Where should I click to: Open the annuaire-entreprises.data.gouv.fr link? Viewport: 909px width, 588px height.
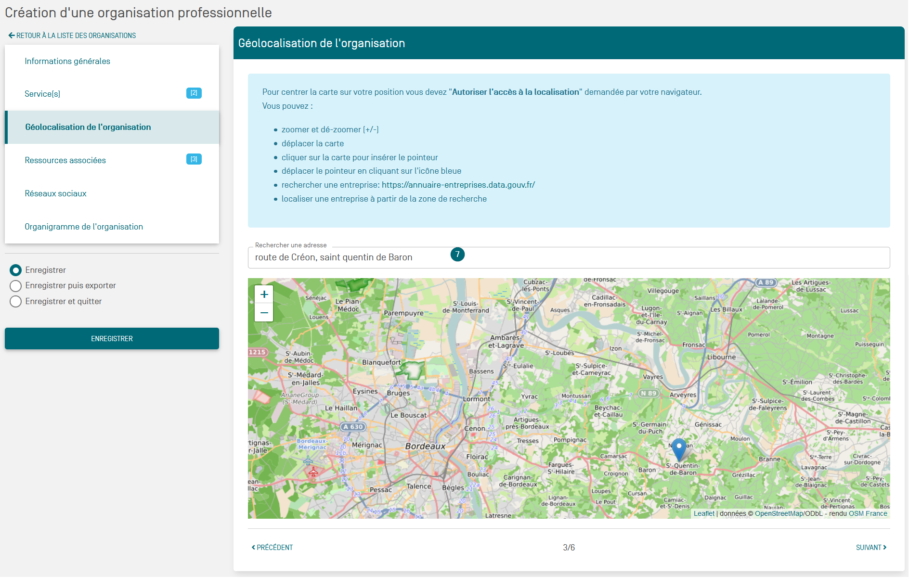458,185
